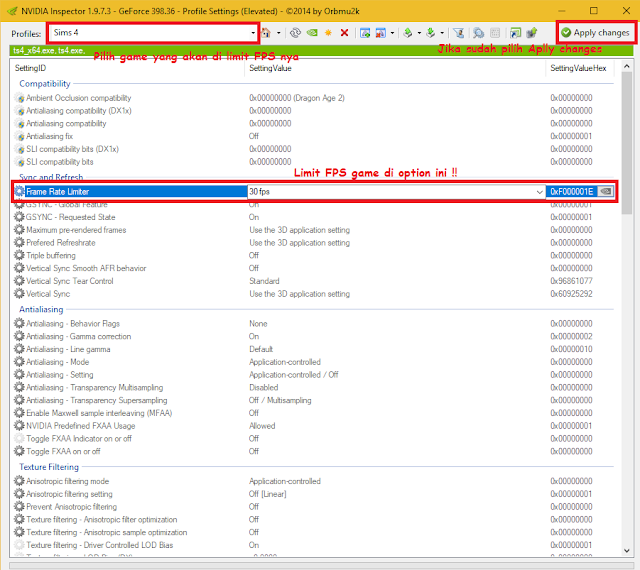Screen dimensions: 640x570
Task: Select the Antialiasing - Setting row
Action: (313, 375)
